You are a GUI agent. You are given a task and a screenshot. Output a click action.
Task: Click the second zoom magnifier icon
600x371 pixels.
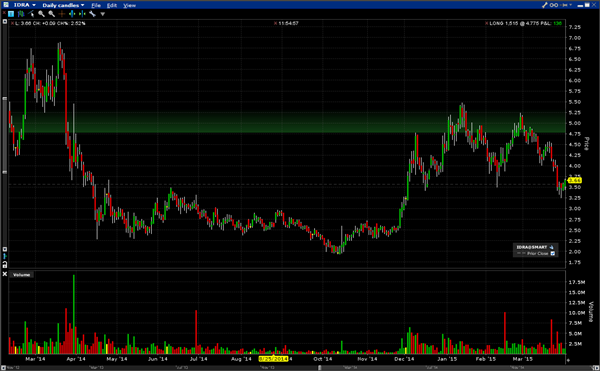coord(51,14)
